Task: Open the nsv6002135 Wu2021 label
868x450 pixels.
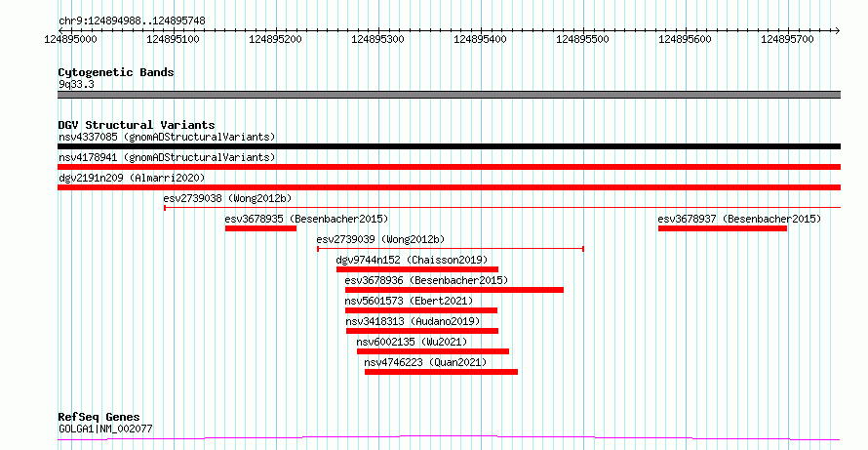Action: 412,342
